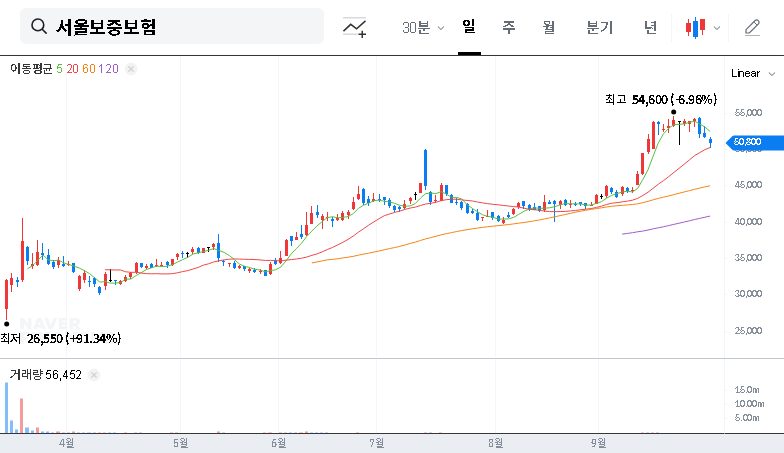The image size is (784, 453).
Task: Open the search field showing 서울보증보험
Action: tap(172, 26)
